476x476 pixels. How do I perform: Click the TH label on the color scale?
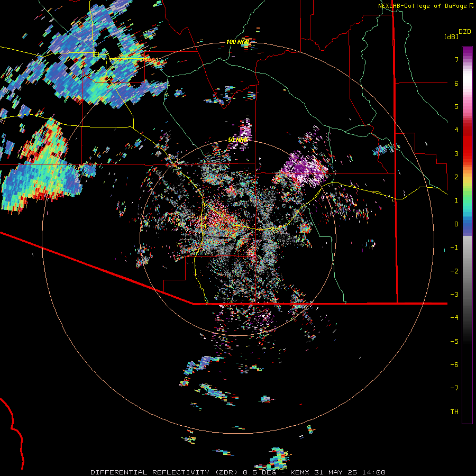pos(454,412)
